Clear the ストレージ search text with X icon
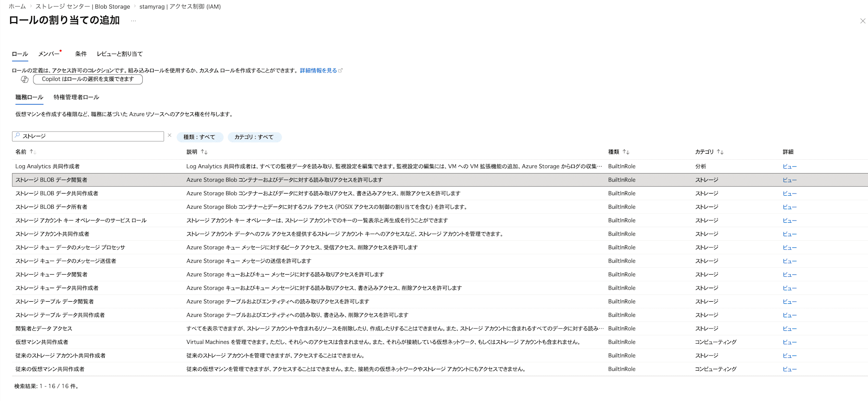The width and height of the screenshot is (868, 401). point(170,135)
